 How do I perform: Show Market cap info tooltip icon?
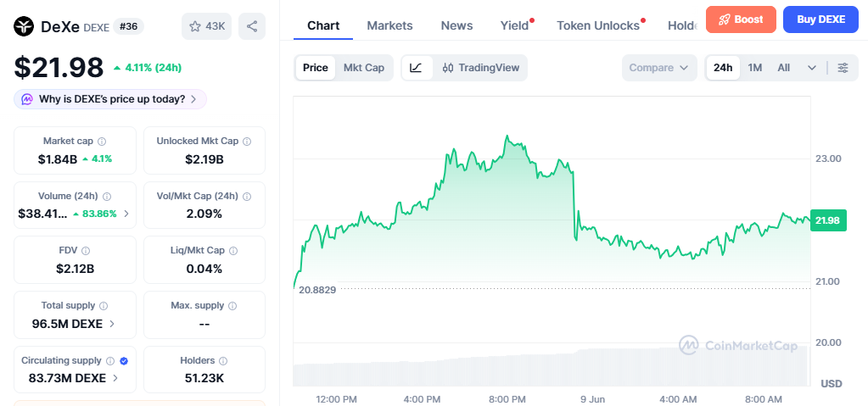(x=102, y=141)
